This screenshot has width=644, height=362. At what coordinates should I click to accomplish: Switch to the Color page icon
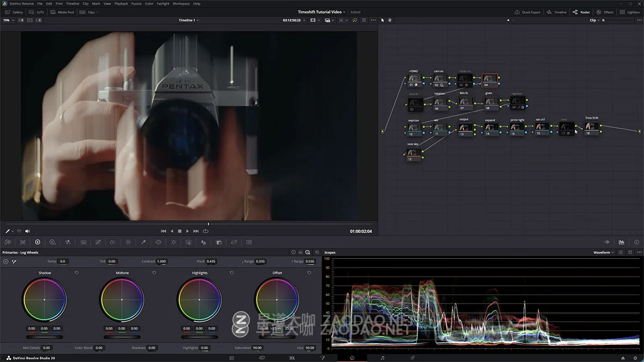pos(352,357)
